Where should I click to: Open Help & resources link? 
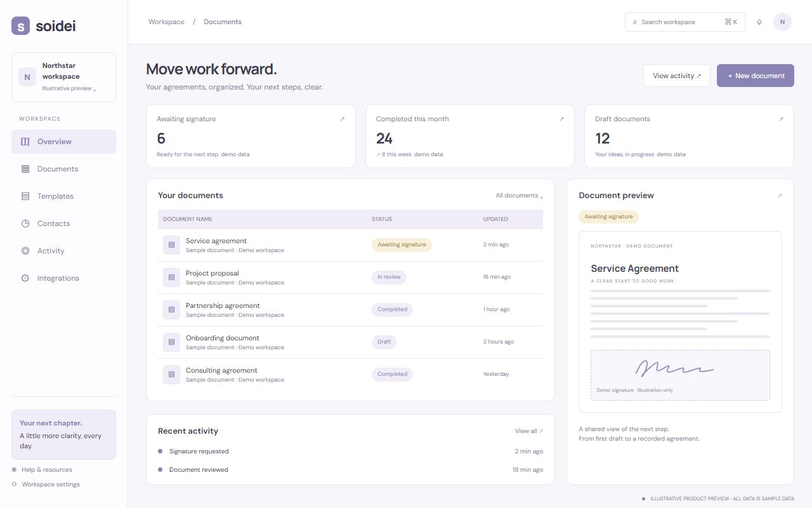(42, 470)
